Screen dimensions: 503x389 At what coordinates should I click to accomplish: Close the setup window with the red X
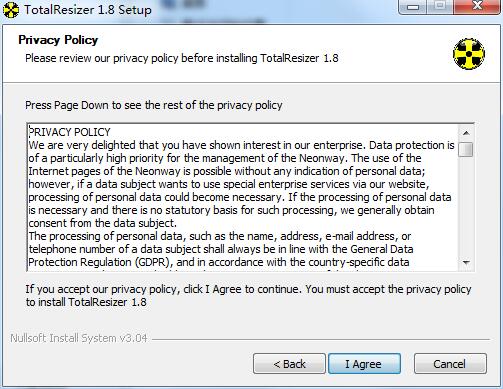477,7
